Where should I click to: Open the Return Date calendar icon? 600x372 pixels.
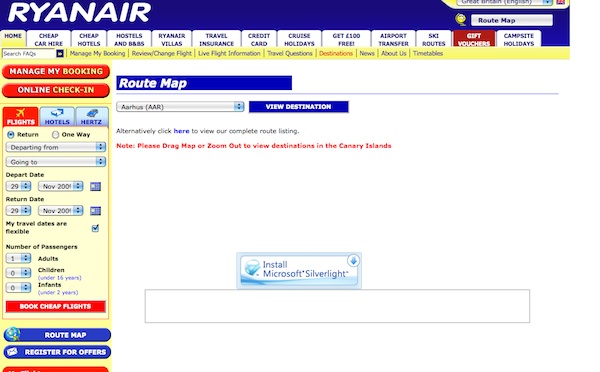(x=95, y=211)
